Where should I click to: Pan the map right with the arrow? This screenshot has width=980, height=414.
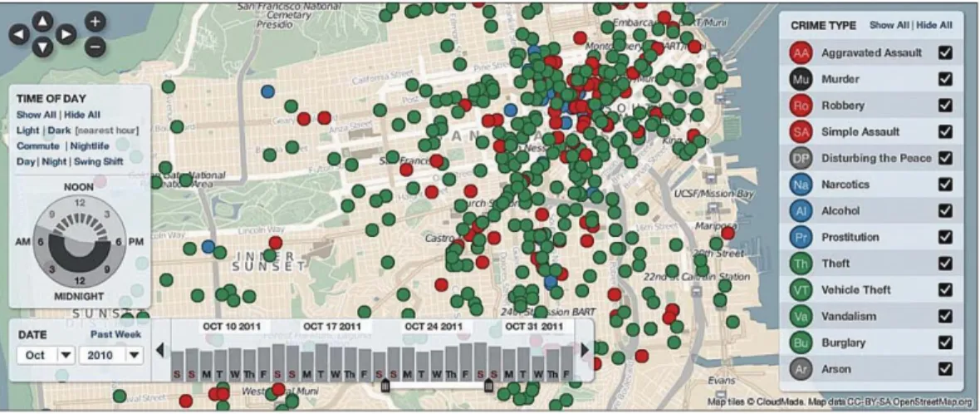[x=66, y=35]
